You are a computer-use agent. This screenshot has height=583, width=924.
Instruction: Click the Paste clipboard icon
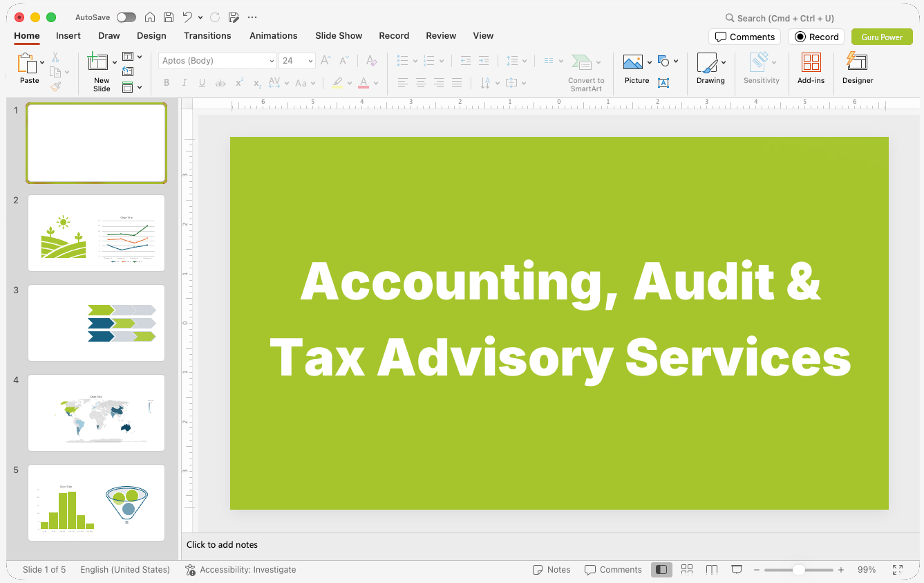coord(26,64)
